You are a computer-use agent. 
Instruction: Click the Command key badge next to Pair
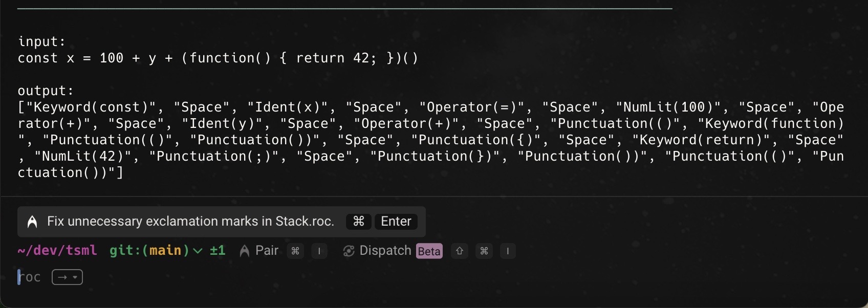coord(295,251)
